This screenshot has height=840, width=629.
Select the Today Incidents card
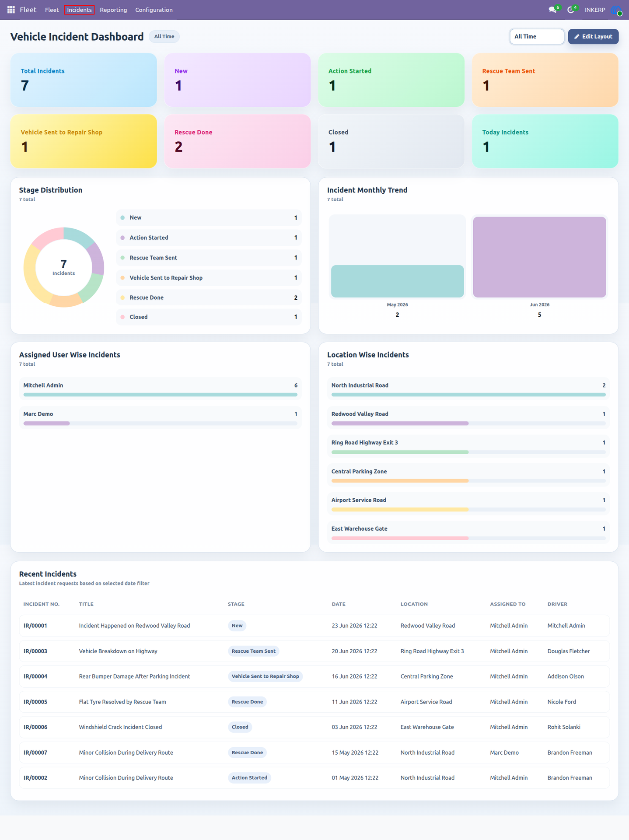coord(545,141)
